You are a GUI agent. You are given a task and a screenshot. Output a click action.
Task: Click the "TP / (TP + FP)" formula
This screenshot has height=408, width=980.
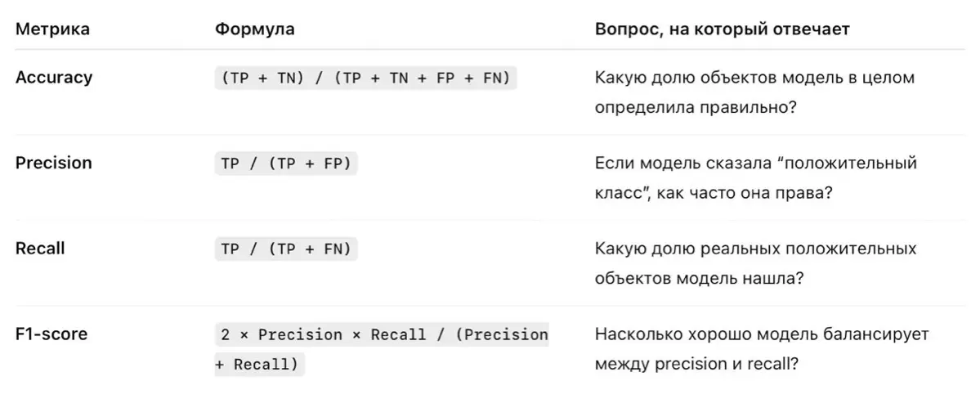point(286,164)
